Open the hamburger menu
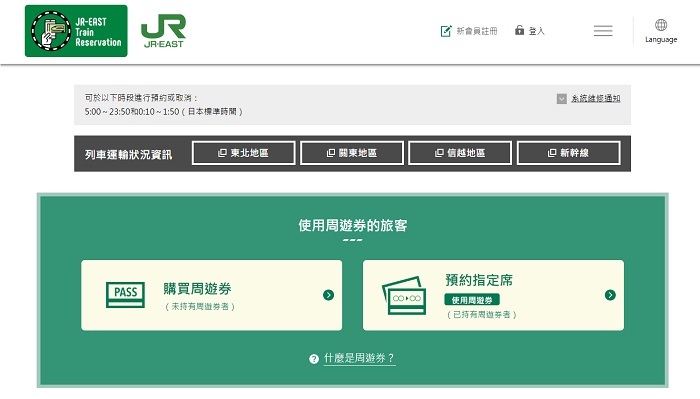The image size is (700, 399). (x=603, y=31)
